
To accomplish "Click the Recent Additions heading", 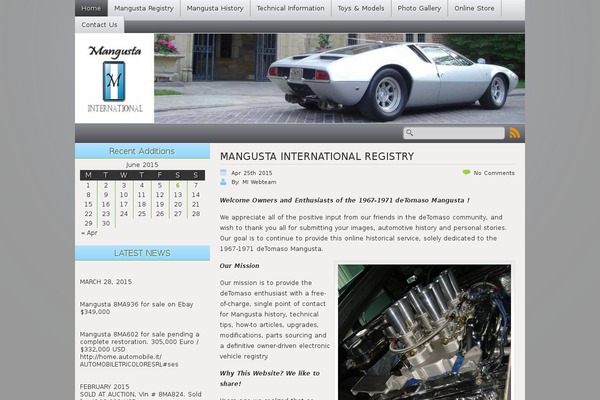I will 142,151.
